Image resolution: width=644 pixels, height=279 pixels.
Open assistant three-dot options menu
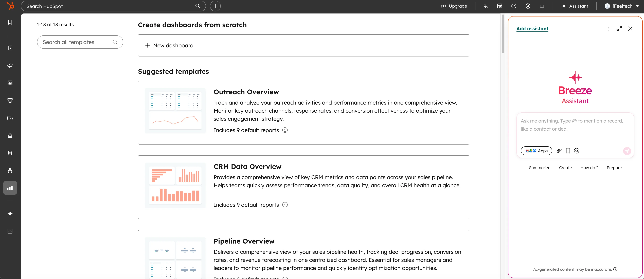[609, 29]
